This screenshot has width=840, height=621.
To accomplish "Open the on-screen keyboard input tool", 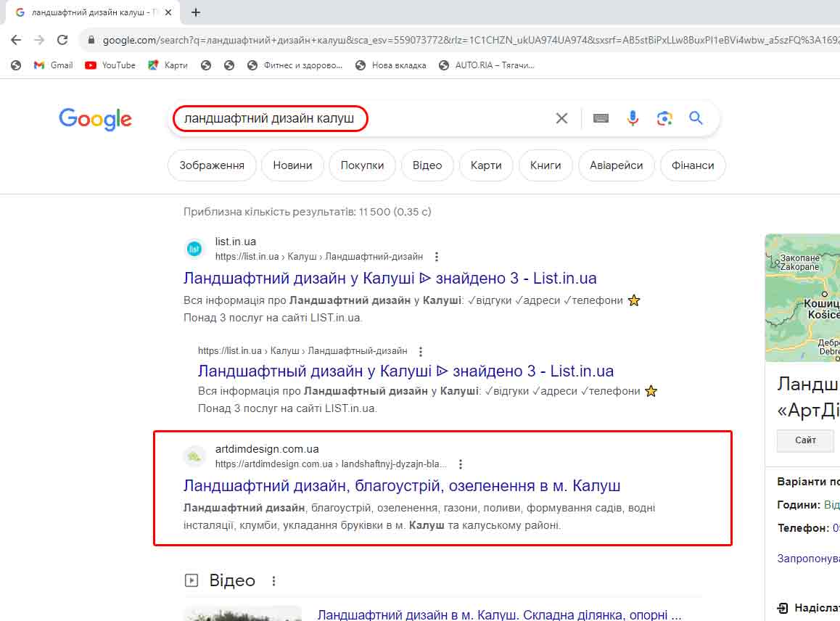I will pyautogui.click(x=601, y=118).
